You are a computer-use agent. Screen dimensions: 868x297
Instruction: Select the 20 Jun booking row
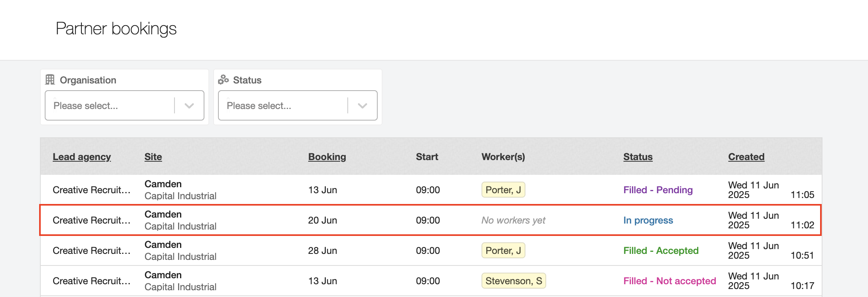[322, 220]
